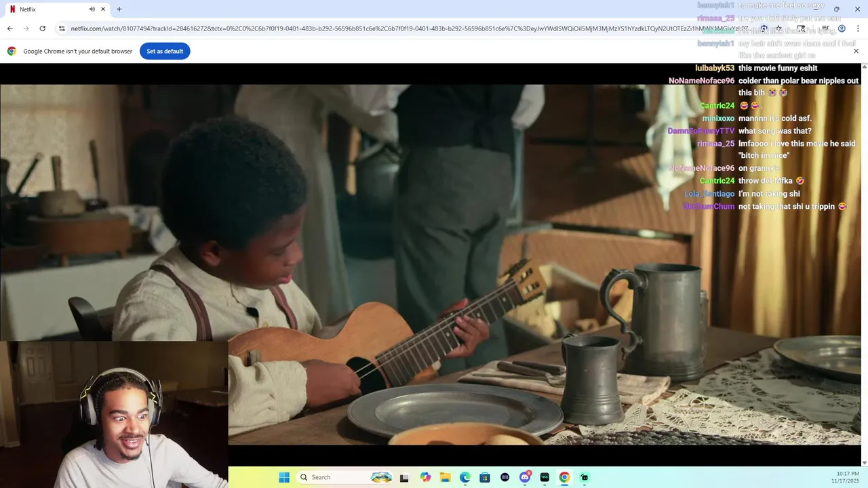Image resolution: width=868 pixels, height=488 pixels.
Task: Set Chrome as default browser
Action: pyautogui.click(x=165, y=52)
